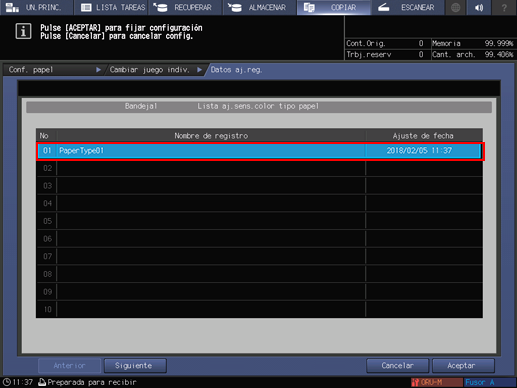Click the speaker volume icon

479,7
